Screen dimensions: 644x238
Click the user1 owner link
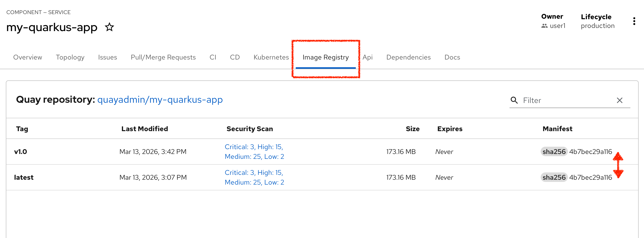[557, 26]
